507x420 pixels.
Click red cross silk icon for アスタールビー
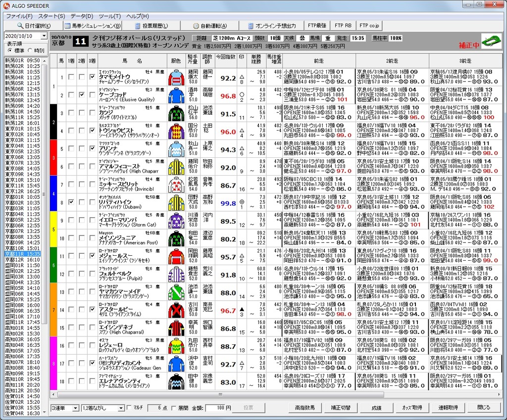176,310
